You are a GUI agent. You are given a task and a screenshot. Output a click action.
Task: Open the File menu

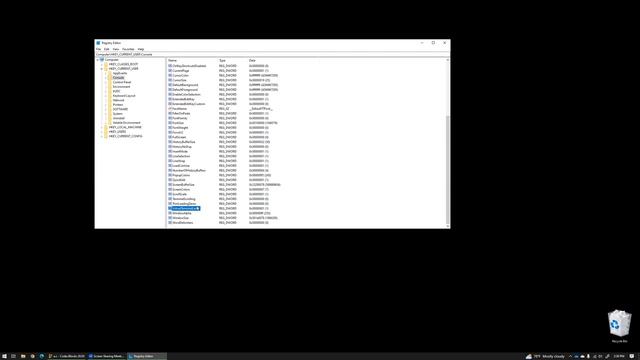[98, 49]
